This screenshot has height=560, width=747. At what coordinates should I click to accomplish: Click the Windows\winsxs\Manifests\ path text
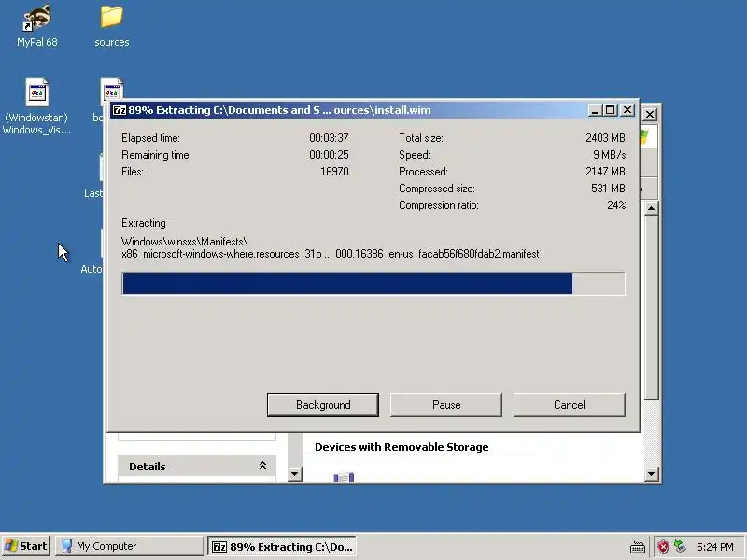(184, 242)
